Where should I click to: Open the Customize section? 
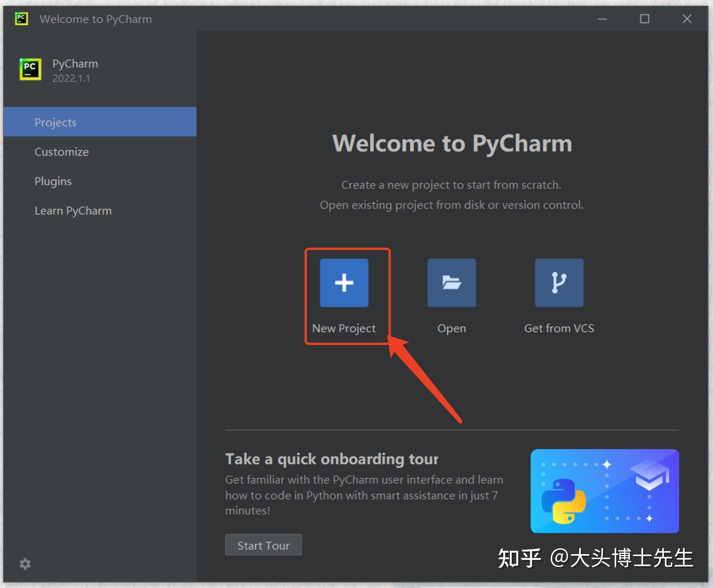(x=61, y=151)
